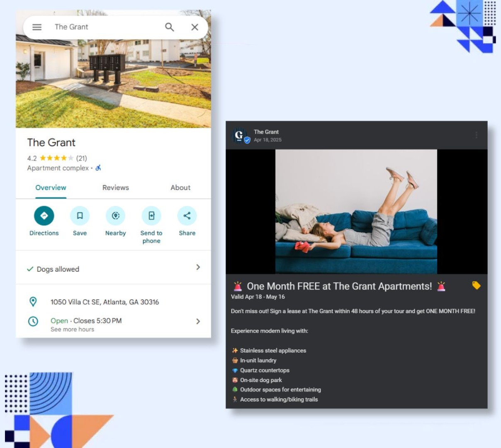
Task: Click 'Apartment complex' category label
Action: coord(58,168)
